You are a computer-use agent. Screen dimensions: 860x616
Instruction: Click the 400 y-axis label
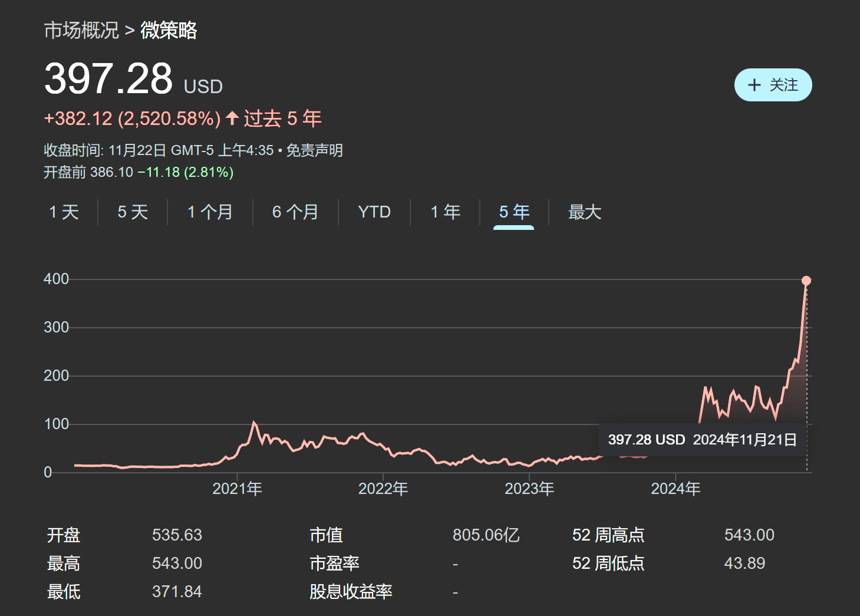pyautogui.click(x=57, y=279)
